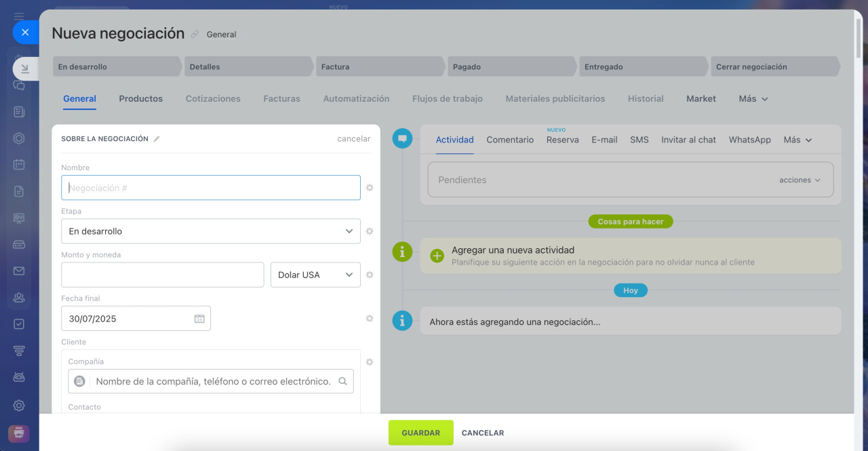Open the hexagon CRM sidebar icon
Screen dimensions: 868x451
19,138
